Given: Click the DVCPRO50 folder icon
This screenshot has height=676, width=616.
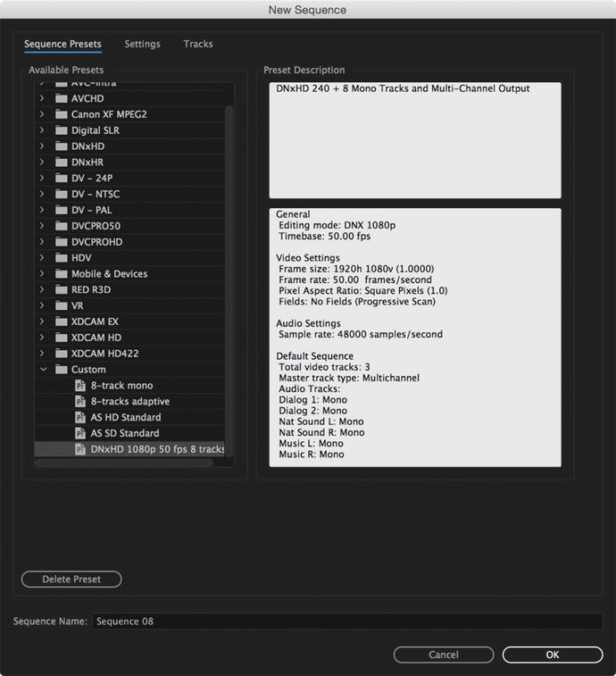Looking at the screenshot, I should 62,226.
